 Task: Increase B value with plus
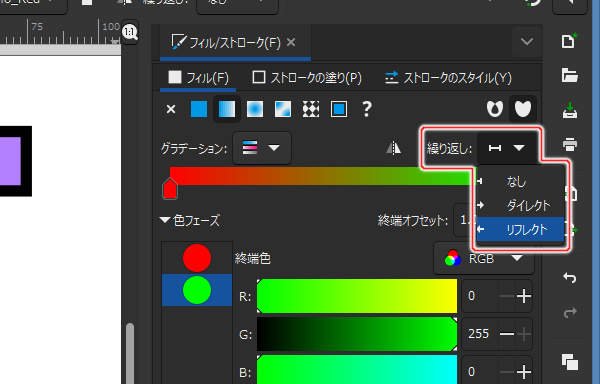524,371
